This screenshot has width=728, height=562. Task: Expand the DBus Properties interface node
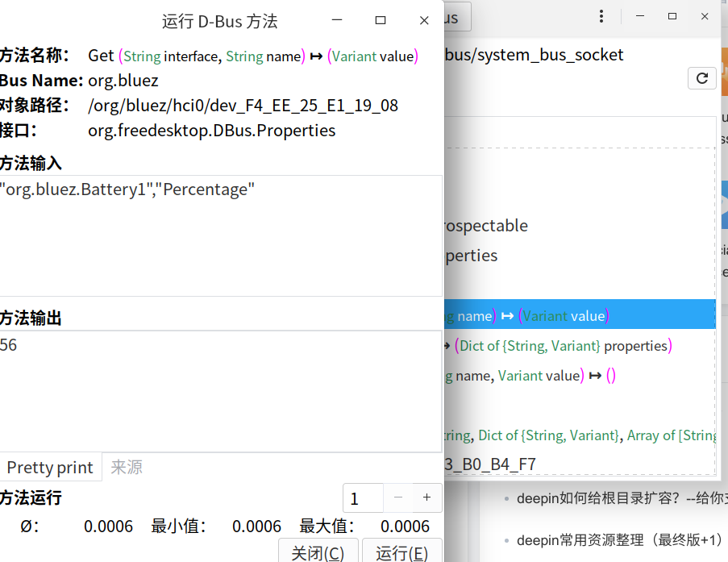(476, 256)
